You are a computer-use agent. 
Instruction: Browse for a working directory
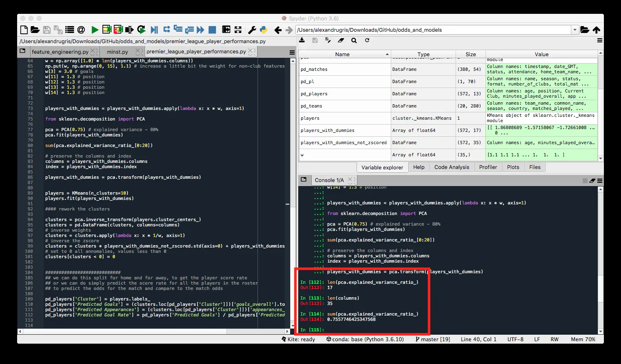pos(585,30)
